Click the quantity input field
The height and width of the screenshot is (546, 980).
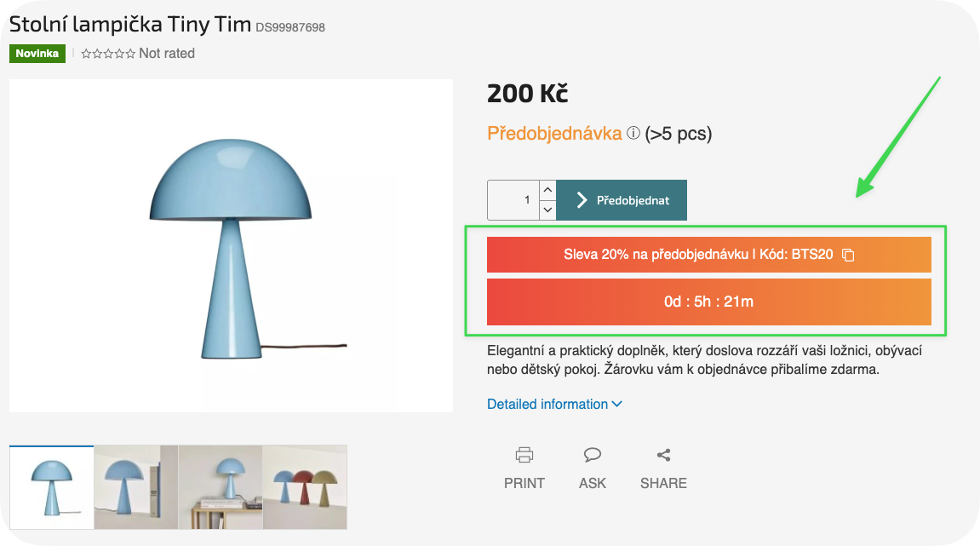coord(513,200)
